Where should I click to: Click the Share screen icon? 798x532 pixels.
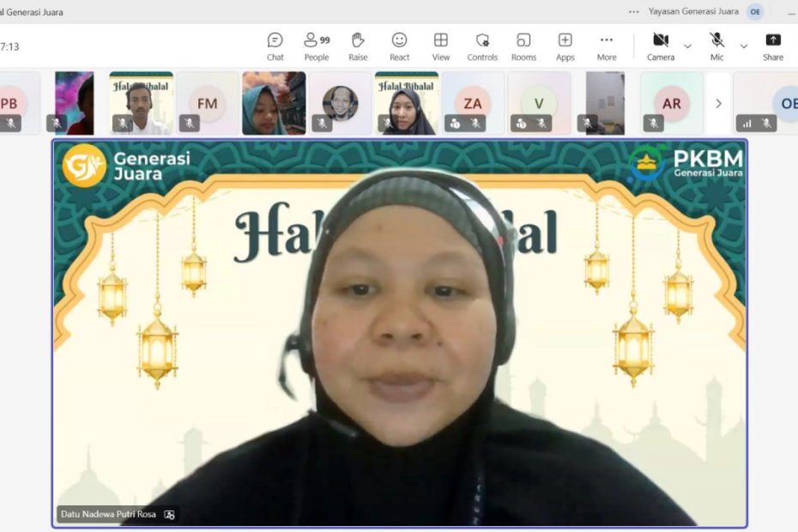[x=772, y=46]
